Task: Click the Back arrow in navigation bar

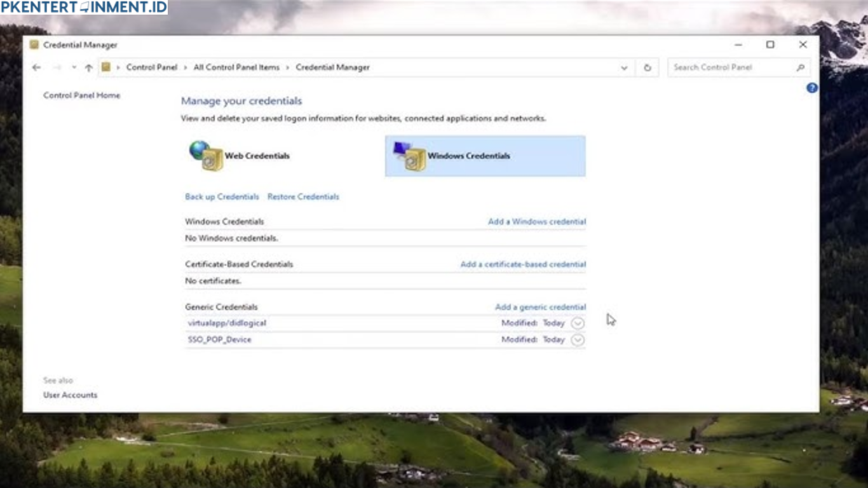Action: [36, 67]
